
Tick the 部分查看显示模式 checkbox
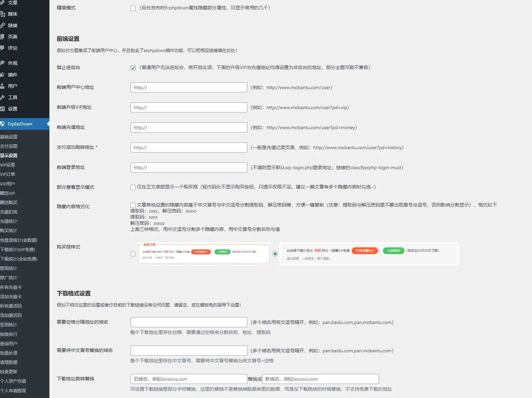pyautogui.click(x=133, y=187)
